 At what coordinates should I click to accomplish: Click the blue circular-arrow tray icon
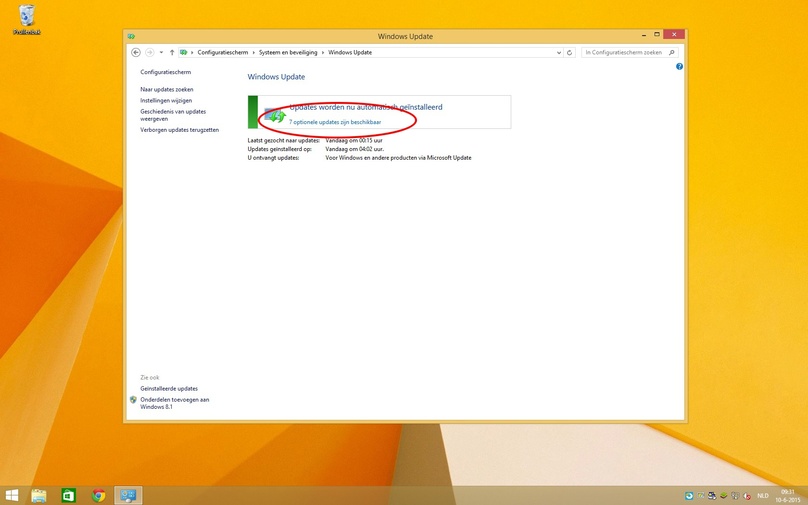pyautogui.click(x=689, y=496)
